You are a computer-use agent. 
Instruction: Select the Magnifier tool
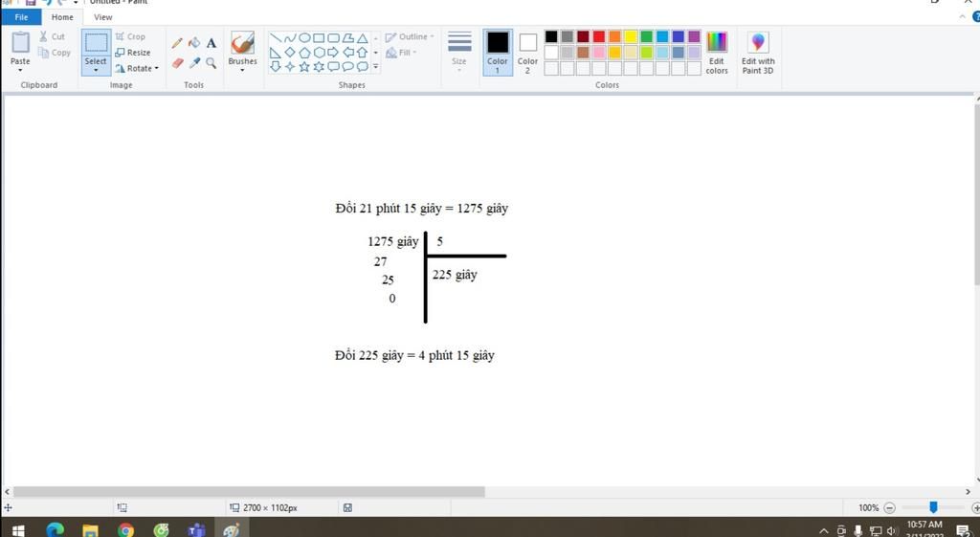tap(212, 63)
